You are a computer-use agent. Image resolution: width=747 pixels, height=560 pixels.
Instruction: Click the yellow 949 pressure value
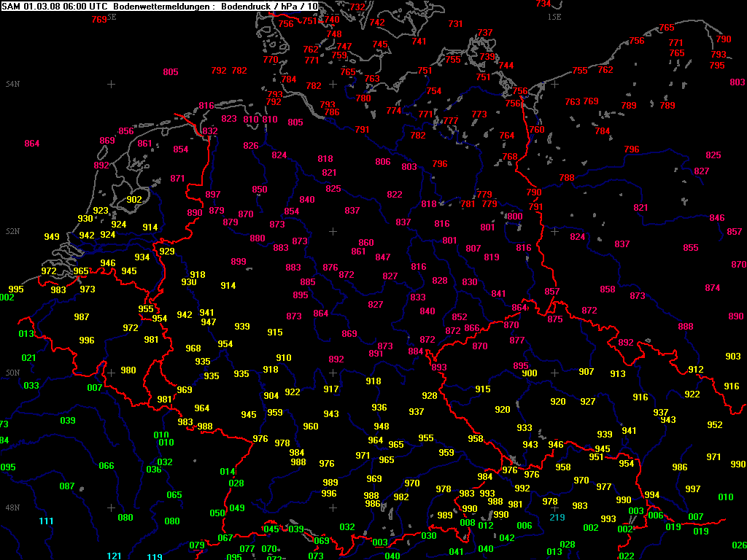[52, 237]
